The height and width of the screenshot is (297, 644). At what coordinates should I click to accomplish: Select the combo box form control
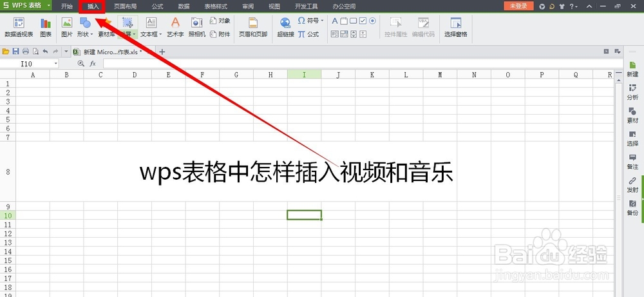[344, 34]
